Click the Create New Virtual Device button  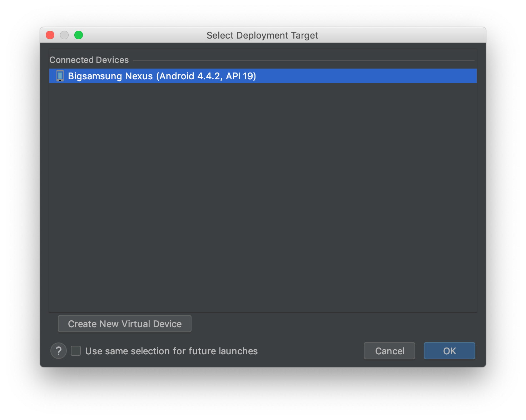point(125,324)
